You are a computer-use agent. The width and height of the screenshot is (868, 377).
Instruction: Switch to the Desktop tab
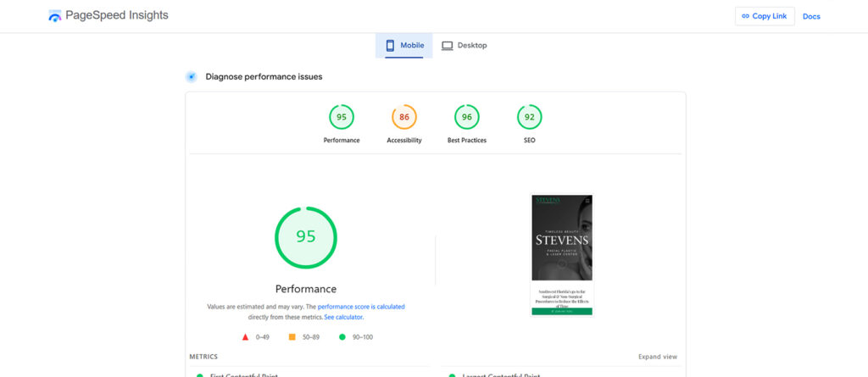[x=465, y=46]
